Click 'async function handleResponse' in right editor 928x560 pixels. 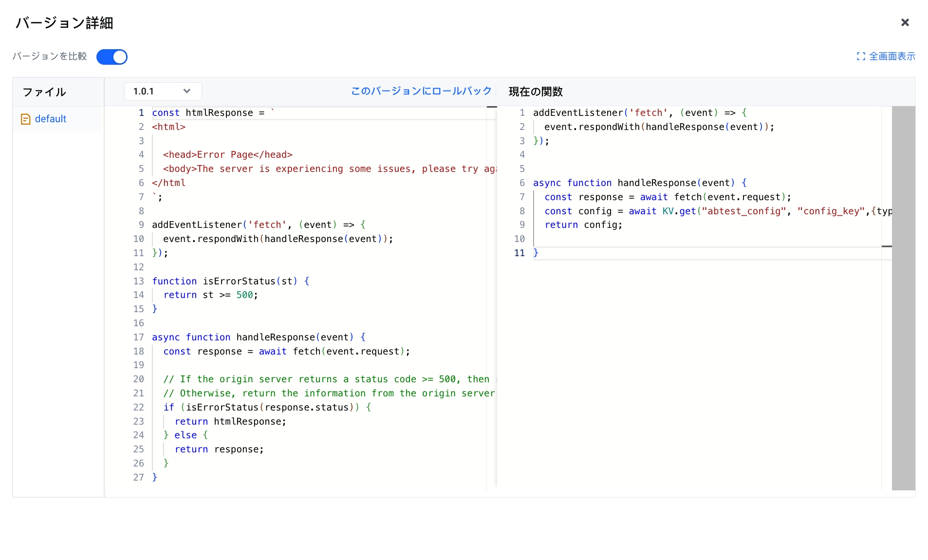(640, 183)
